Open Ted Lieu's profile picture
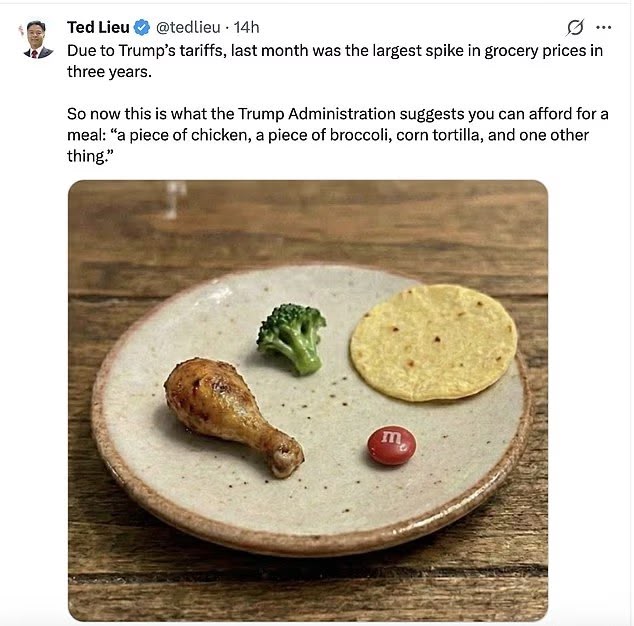The height and width of the screenshot is (626, 634). (37, 39)
